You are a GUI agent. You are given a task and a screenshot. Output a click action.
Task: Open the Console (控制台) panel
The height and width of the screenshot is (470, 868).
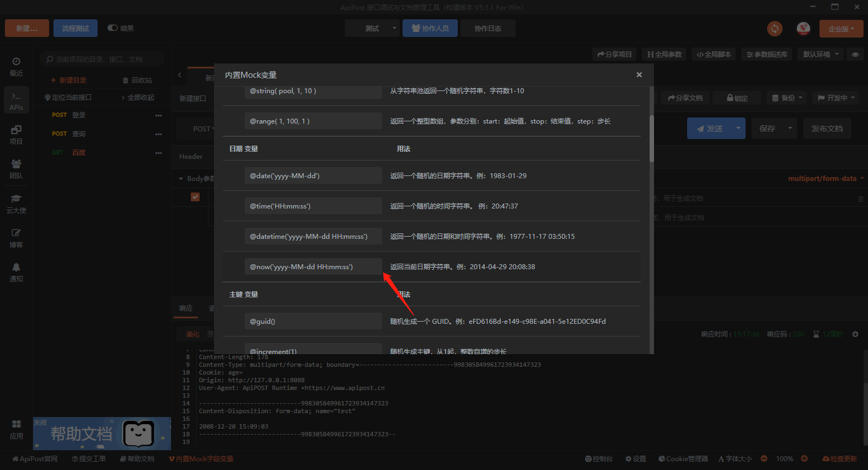(599, 458)
